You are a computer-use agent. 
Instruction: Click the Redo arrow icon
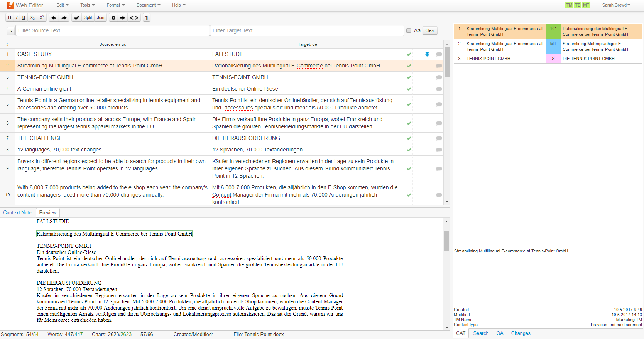pos(64,18)
